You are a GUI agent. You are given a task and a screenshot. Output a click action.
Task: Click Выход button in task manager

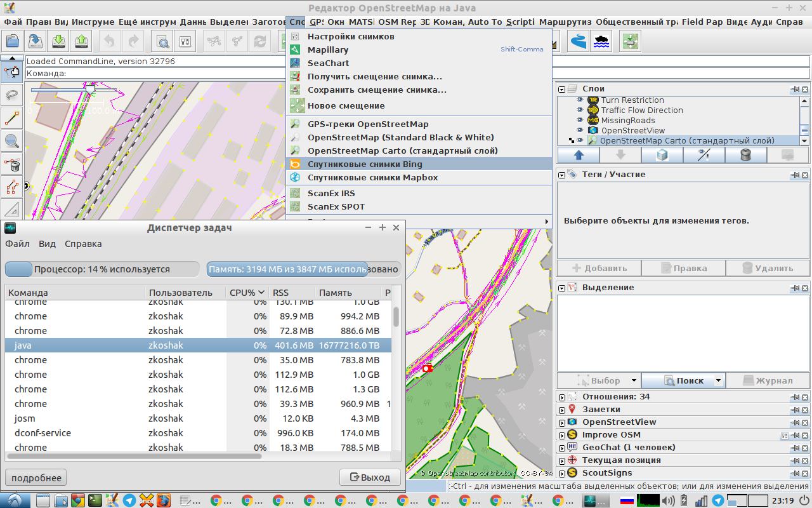click(x=370, y=478)
